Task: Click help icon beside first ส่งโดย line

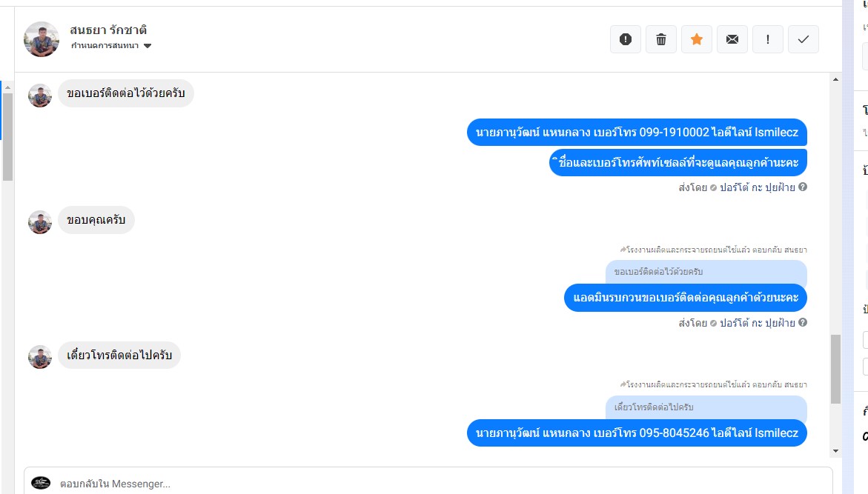Action: click(x=803, y=187)
